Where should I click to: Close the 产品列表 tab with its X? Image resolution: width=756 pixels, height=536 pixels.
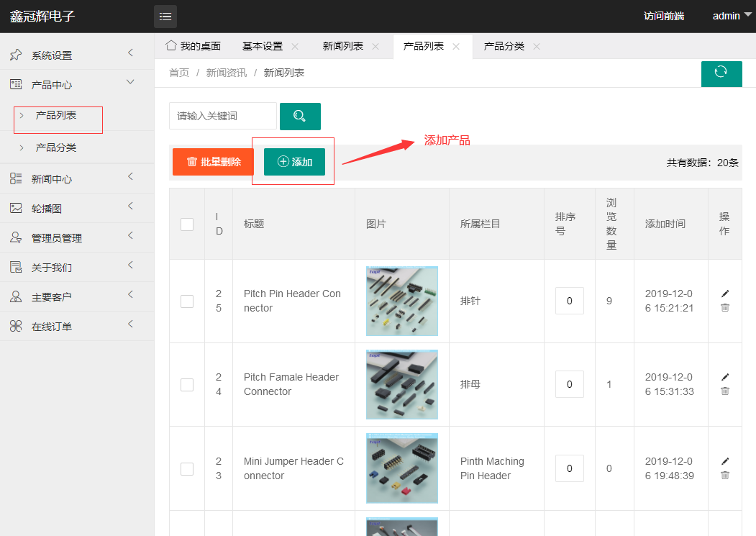(x=456, y=47)
